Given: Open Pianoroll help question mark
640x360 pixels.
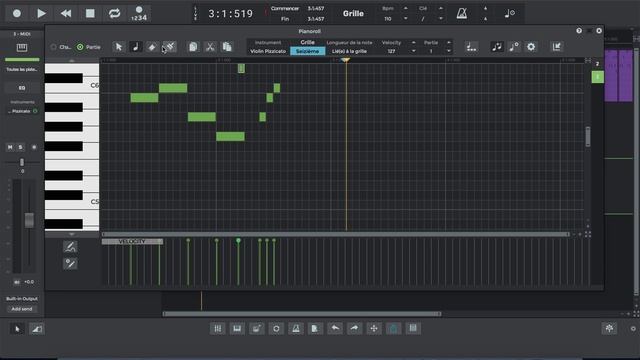Looking at the screenshot, I should tap(579, 31).
